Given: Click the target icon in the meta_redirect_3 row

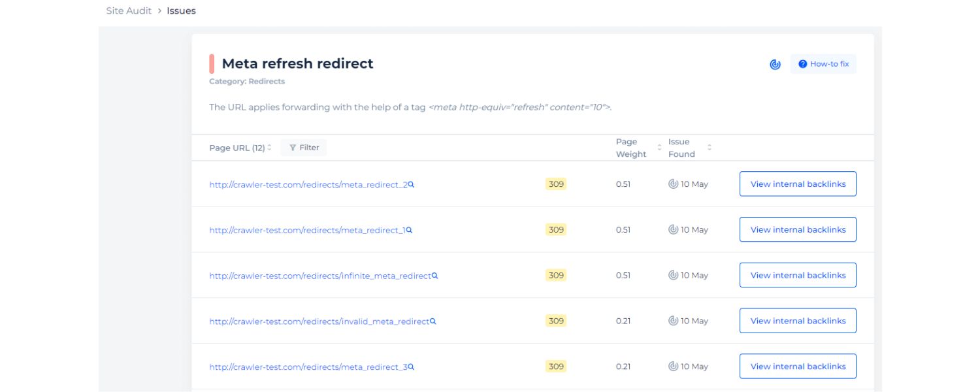Looking at the screenshot, I should [x=673, y=367].
